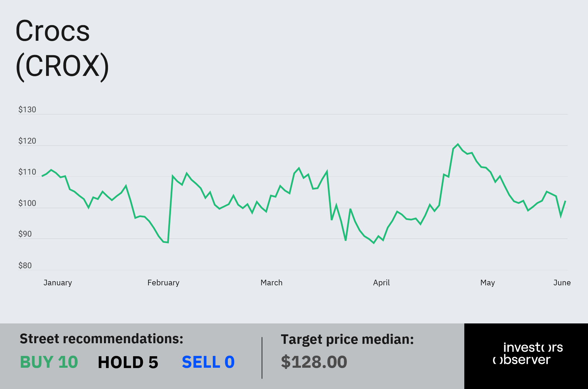Click the $128.00 target price value
This screenshot has width=588, height=389.
[314, 362]
